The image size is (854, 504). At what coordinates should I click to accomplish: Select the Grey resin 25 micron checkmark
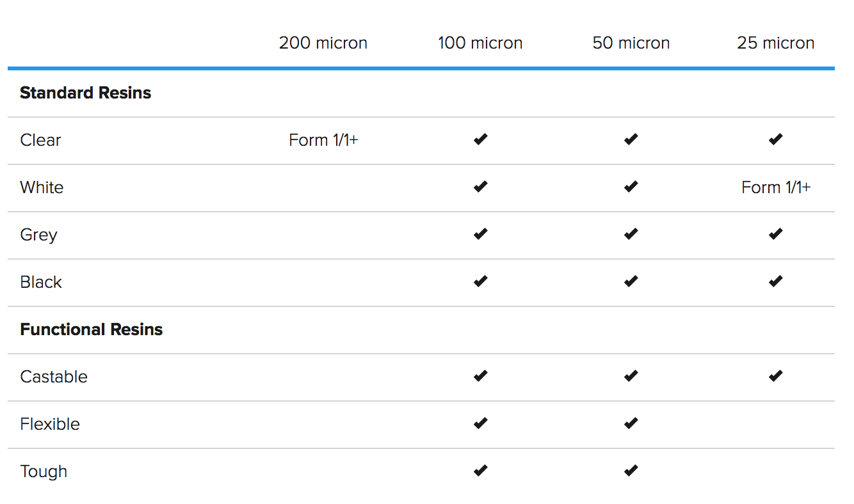click(x=776, y=234)
